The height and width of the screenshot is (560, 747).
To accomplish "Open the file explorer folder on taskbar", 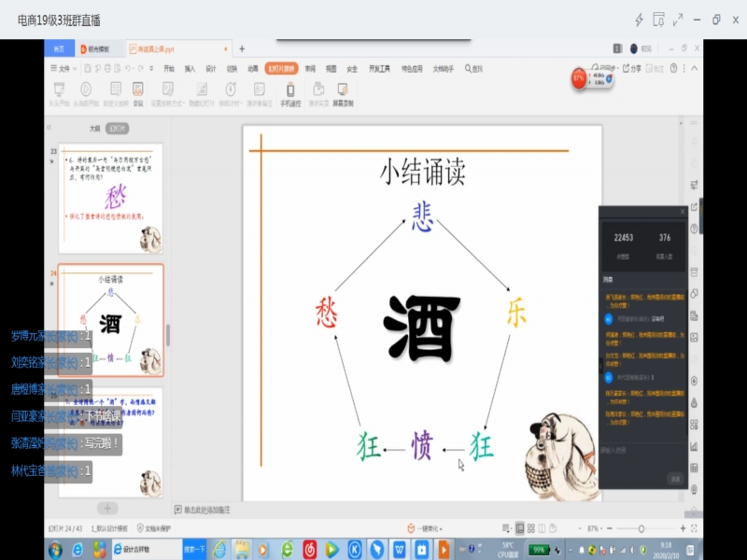I will 242,550.
